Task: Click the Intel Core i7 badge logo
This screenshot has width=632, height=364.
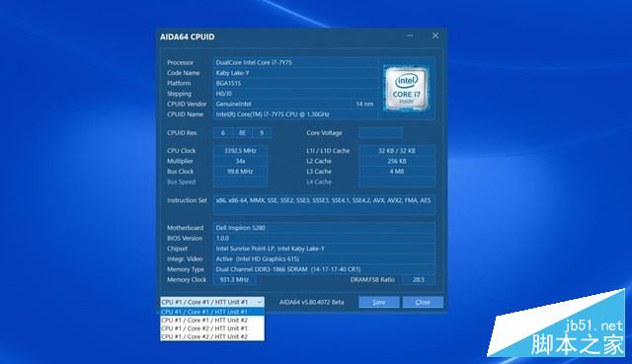Action: [x=406, y=88]
